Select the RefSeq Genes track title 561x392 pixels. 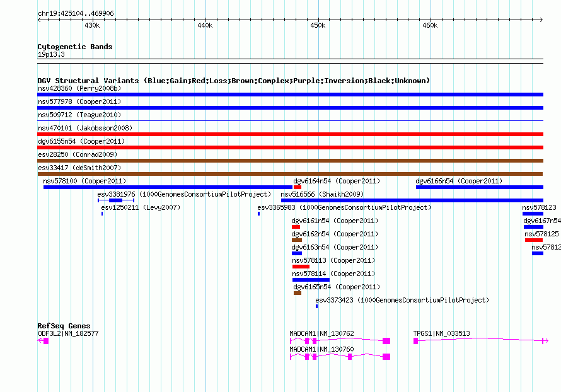pyautogui.click(x=64, y=326)
